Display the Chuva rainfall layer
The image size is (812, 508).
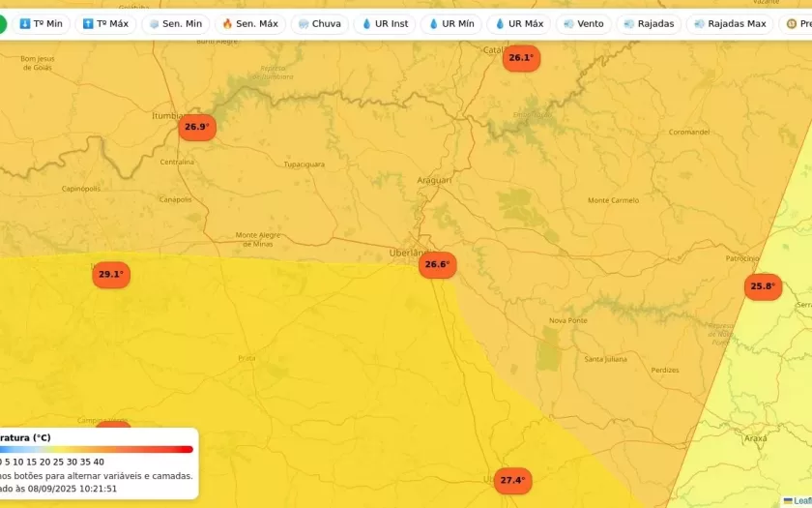[x=319, y=23]
